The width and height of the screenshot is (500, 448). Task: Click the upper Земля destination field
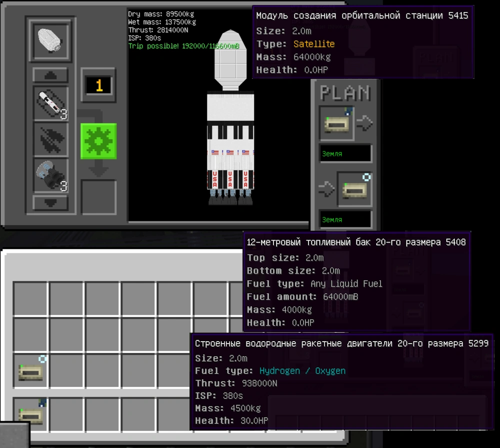(x=345, y=154)
